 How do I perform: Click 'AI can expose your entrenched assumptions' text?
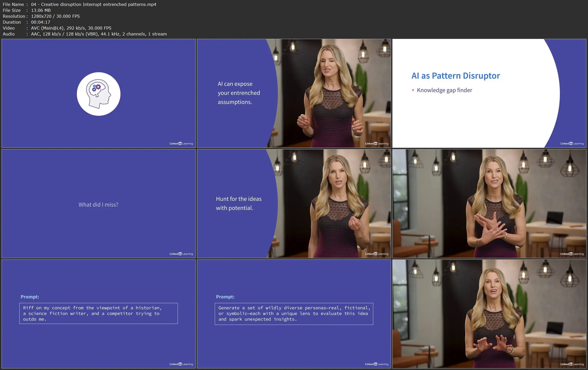pyautogui.click(x=239, y=93)
